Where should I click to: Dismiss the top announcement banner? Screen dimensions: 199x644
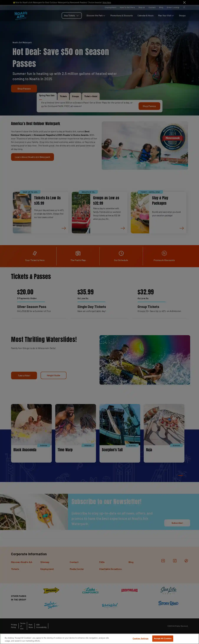185,3
